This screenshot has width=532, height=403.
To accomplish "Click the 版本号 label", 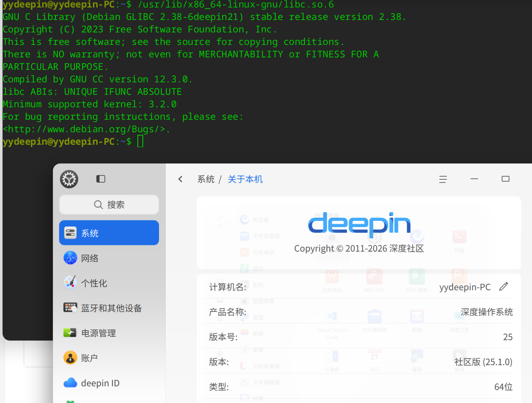I will click(223, 337).
